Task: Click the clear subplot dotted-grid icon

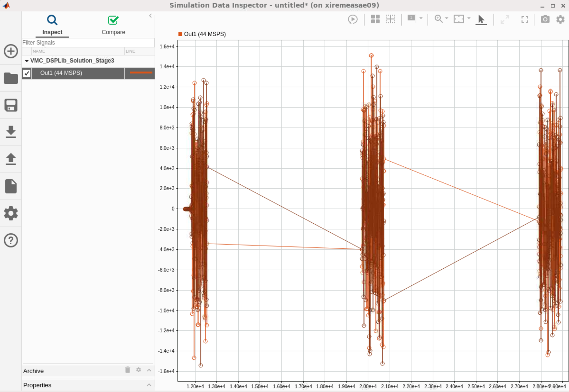Action: [390, 19]
